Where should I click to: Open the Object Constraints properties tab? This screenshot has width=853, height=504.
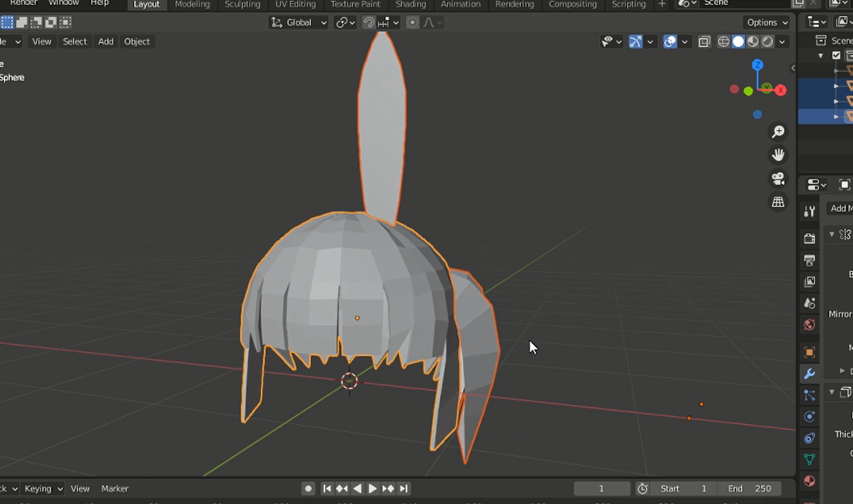point(809,438)
